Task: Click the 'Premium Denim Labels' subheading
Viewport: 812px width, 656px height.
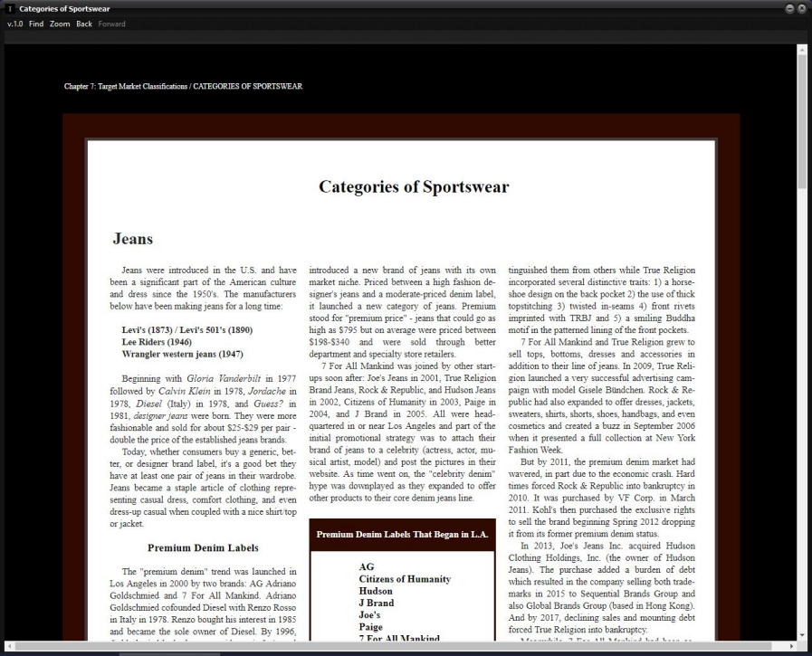Action: 203,547
